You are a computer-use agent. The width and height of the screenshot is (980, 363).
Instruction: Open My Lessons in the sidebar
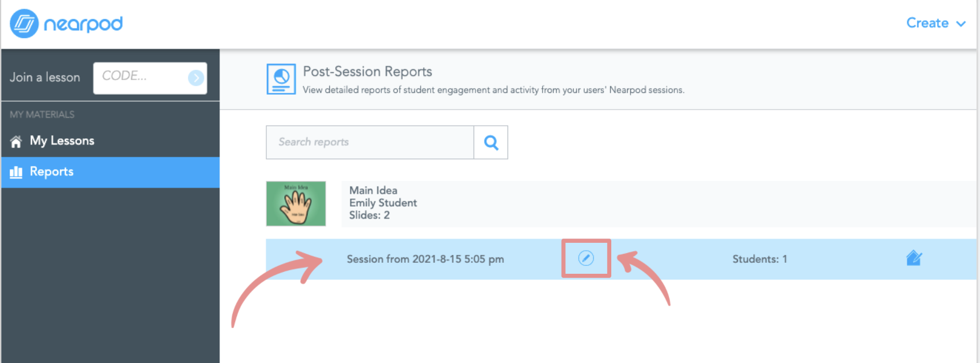tap(62, 141)
